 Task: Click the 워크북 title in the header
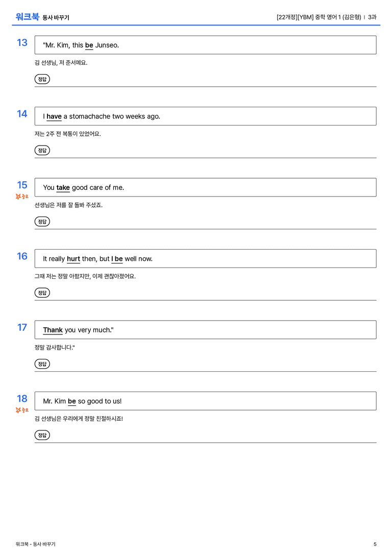click(x=27, y=17)
